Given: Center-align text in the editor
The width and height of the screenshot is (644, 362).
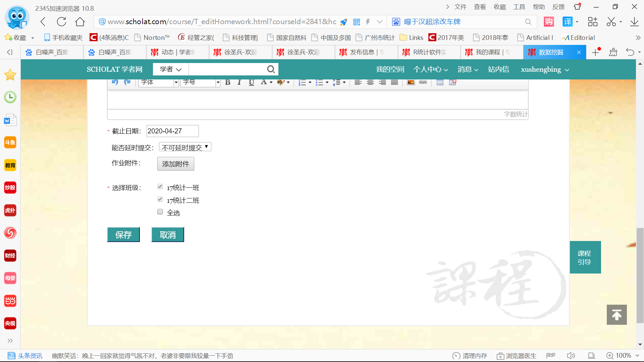Looking at the screenshot, I should [370, 82].
